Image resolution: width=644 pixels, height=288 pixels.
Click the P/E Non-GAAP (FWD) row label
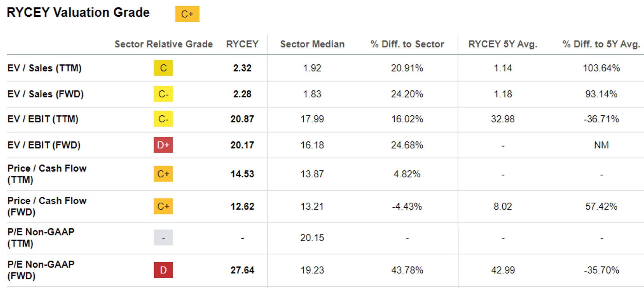(41, 270)
